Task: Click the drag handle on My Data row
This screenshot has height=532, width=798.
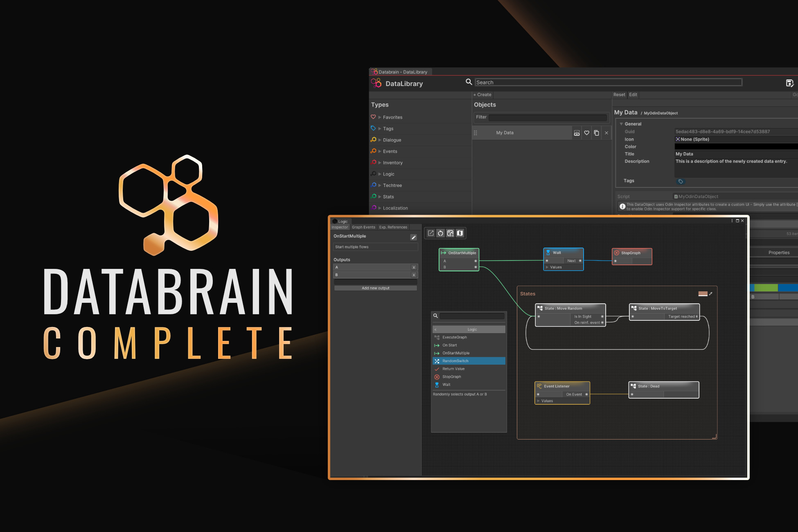Action: (x=476, y=133)
